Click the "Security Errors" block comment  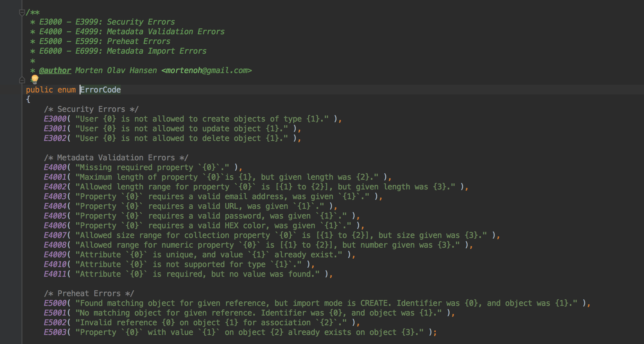coord(91,109)
